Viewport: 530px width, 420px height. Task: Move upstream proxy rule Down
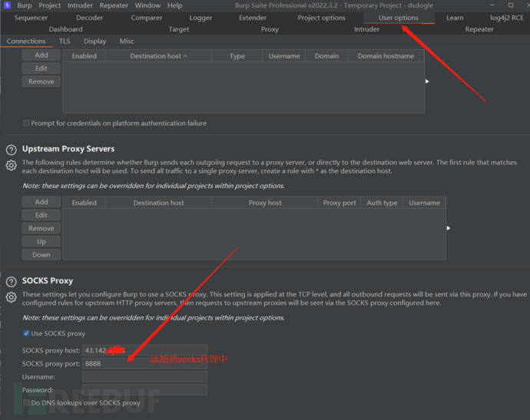tap(41, 254)
